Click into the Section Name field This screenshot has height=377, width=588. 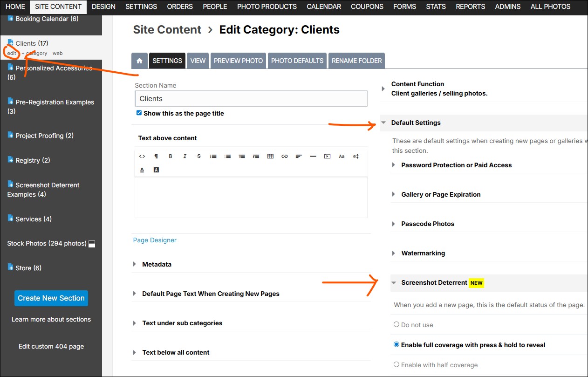click(x=251, y=99)
